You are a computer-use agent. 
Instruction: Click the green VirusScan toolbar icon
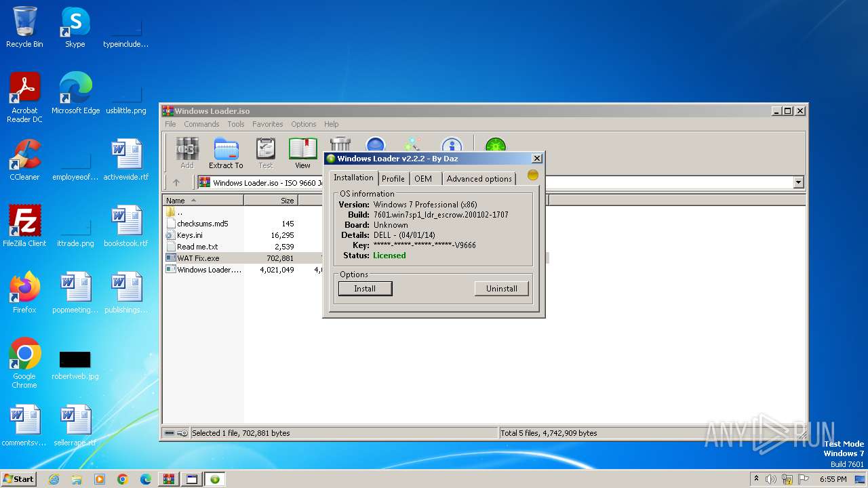tap(496, 144)
